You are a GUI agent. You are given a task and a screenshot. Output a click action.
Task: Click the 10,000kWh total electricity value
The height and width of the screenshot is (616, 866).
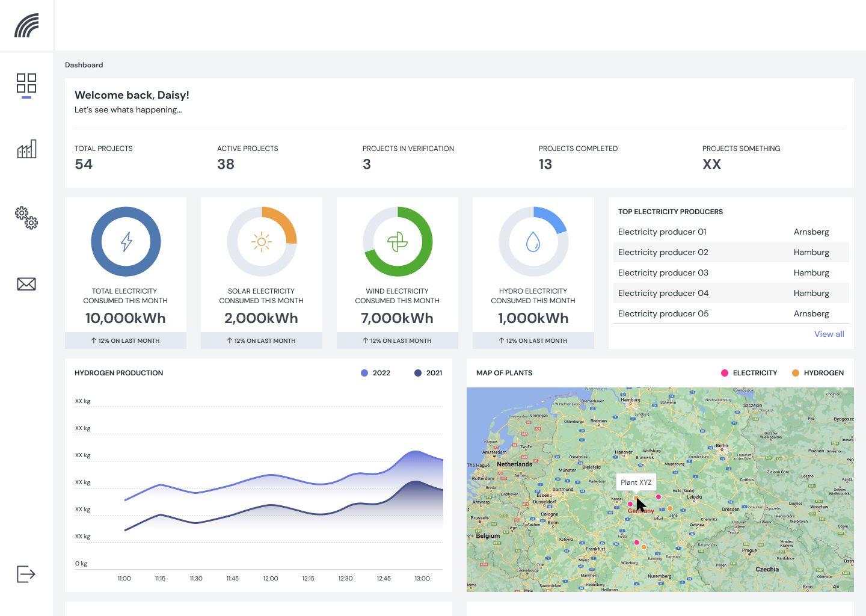tap(125, 318)
